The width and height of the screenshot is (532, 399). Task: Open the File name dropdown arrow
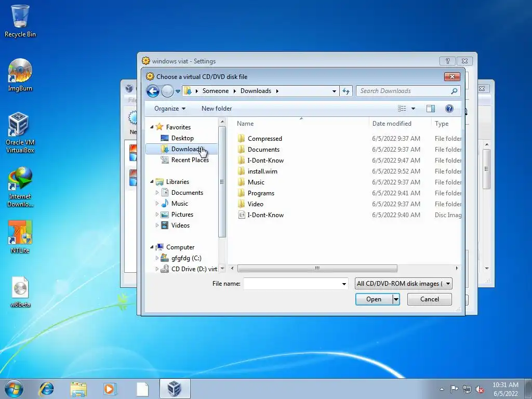point(344,284)
